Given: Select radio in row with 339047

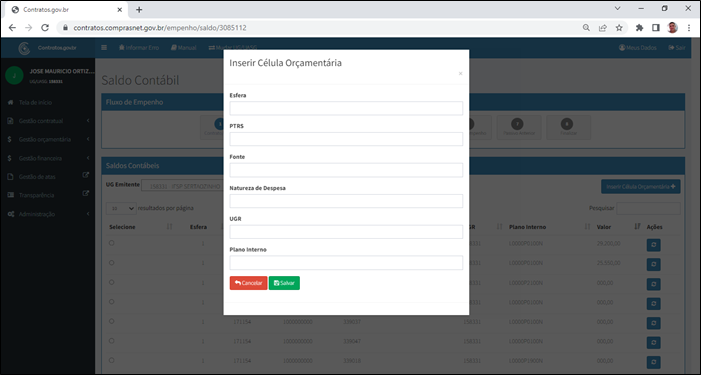Looking at the screenshot, I should pos(111,341).
